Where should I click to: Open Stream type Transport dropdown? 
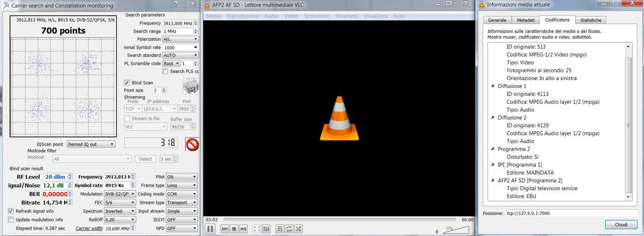(182, 202)
